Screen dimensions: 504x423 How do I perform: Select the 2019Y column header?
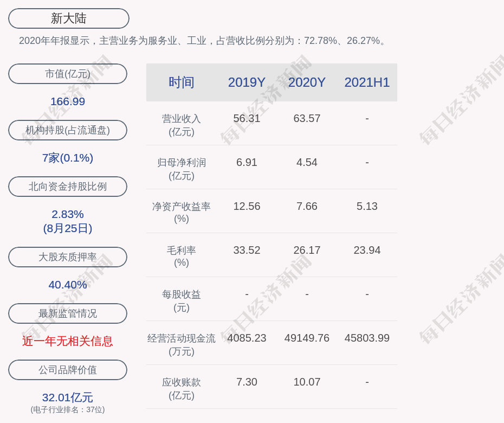247,82
